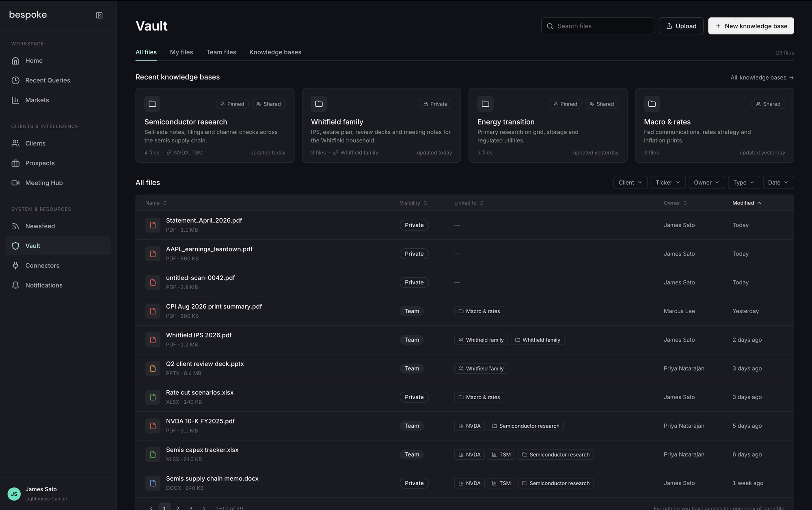The image size is (812, 510).
Task: Click the file icon for untitled-scan-0042.pdf
Action: 153,282
